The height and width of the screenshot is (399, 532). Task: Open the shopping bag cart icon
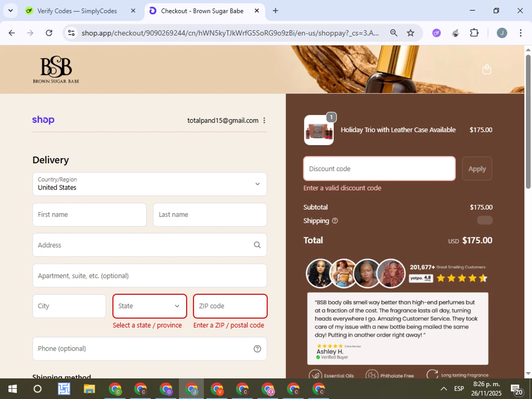(487, 69)
